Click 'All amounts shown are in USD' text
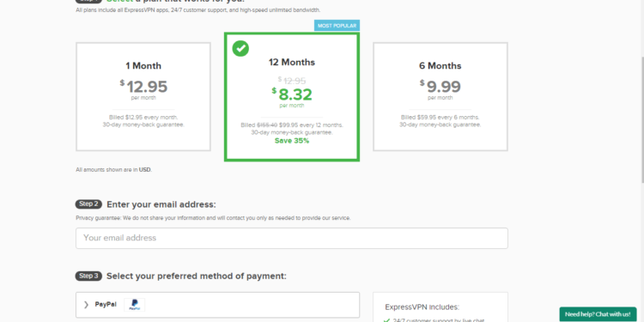The width and height of the screenshot is (644, 322). (x=113, y=170)
